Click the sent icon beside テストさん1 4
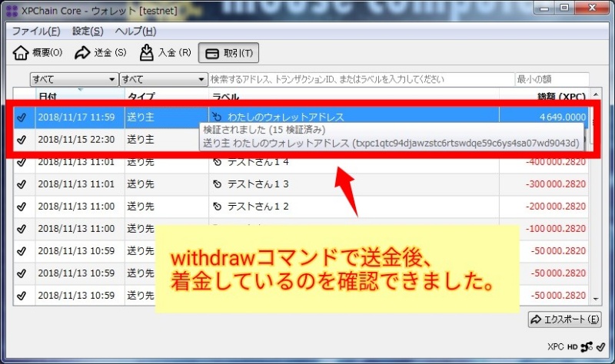Viewport: 615px width, 364px height. [x=217, y=162]
